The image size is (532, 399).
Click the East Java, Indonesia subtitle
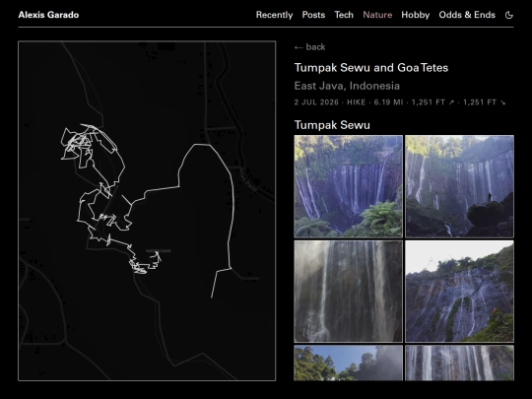coord(347,86)
